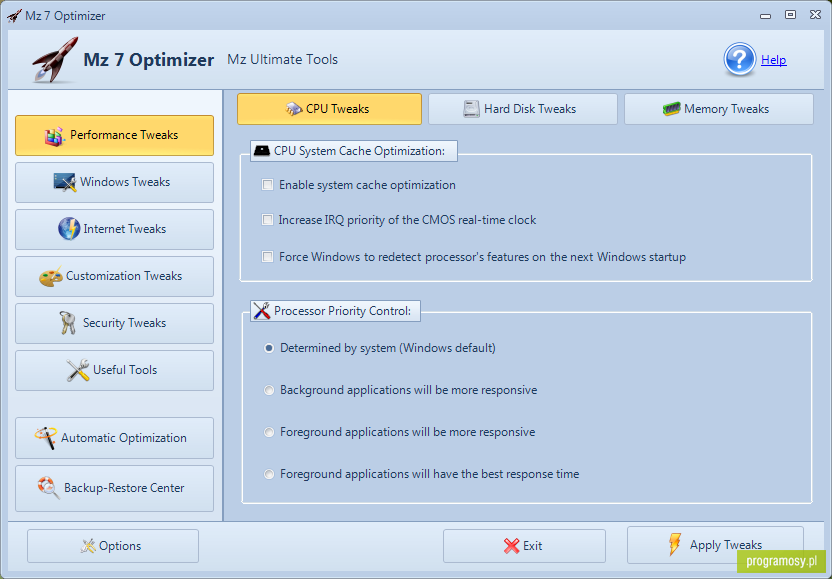Select Background applications will be more responsive
Image resolution: width=832 pixels, height=579 pixels.
coord(269,390)
